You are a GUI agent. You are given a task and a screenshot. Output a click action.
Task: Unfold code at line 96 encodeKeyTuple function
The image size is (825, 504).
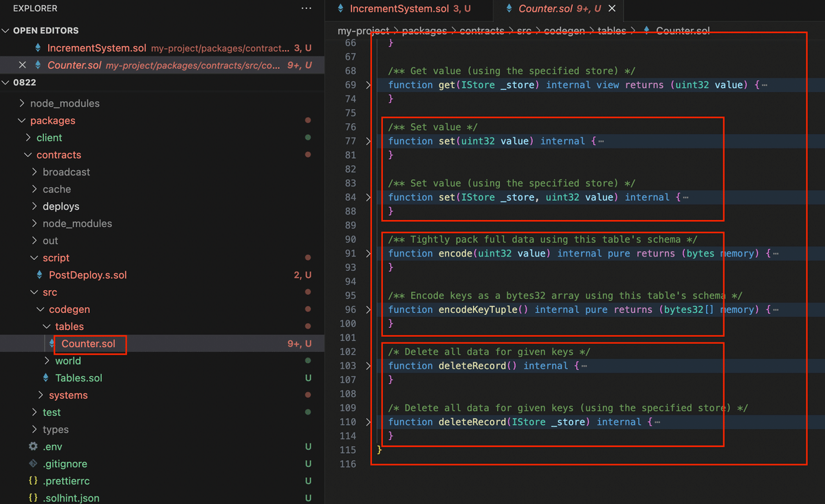(x=368, y=309)
